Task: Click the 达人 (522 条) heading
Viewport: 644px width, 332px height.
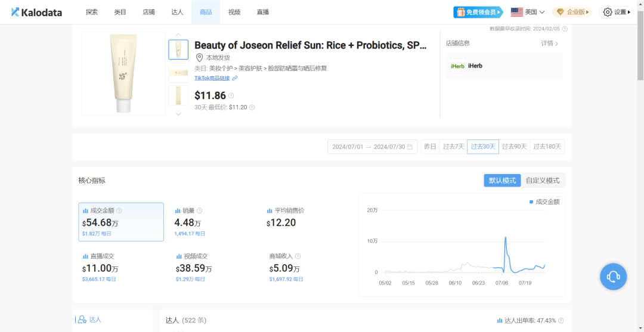Action: click(x=186, y=320)
